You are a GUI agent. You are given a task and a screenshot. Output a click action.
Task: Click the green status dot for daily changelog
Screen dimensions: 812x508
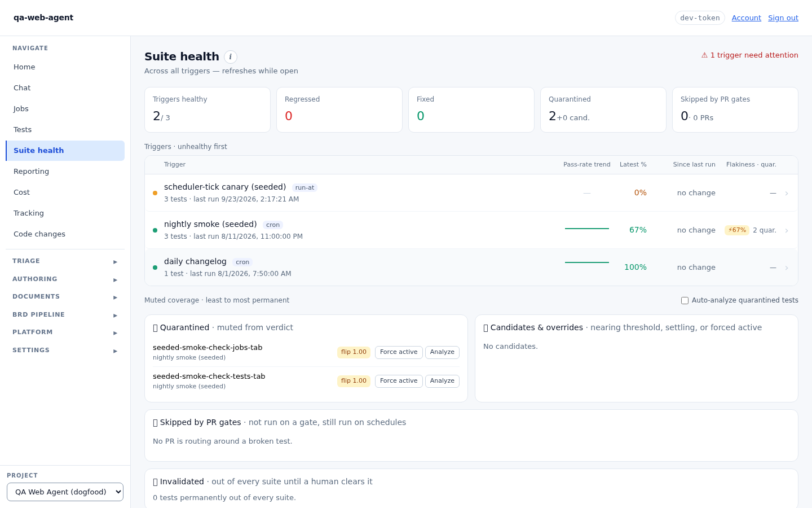[x=155, y=268]
